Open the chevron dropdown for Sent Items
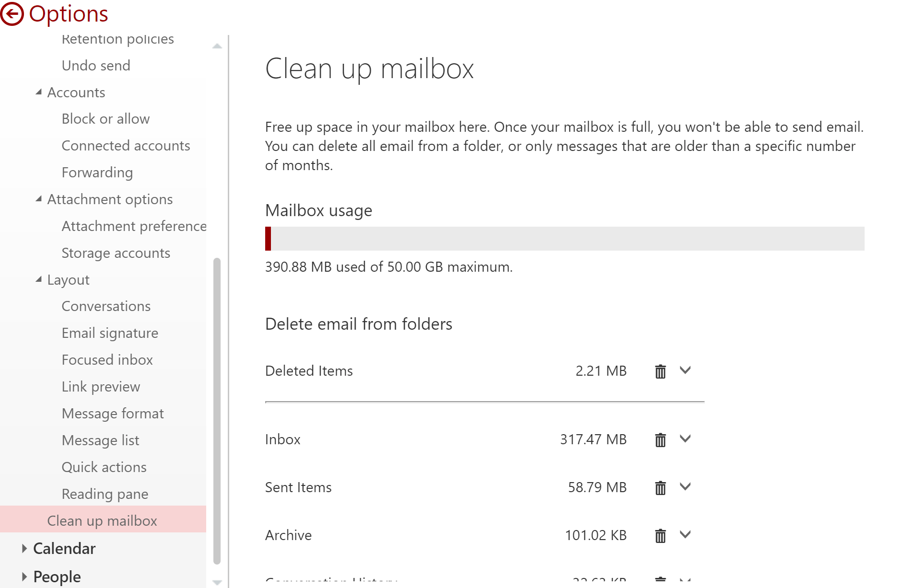Viewport: 914px width, 588px height. [685, 487]
